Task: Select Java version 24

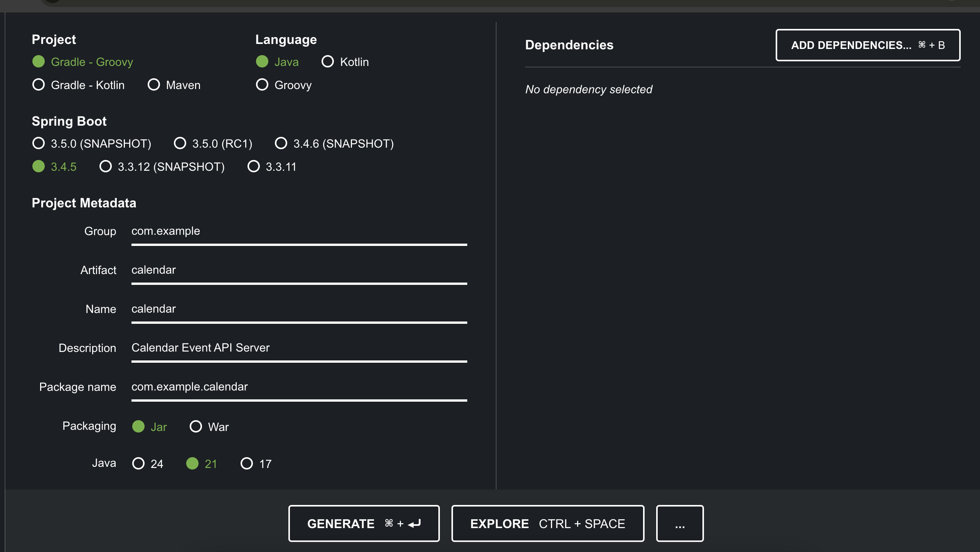Action: [138, 463]
